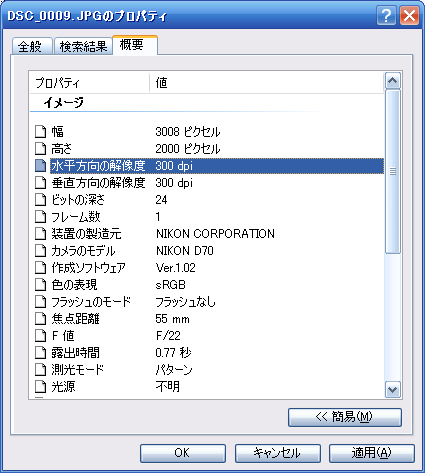Click the プロパティ column header
This screenshot has width=425, height=473.
pyautogui.click(x=90, y=82)
